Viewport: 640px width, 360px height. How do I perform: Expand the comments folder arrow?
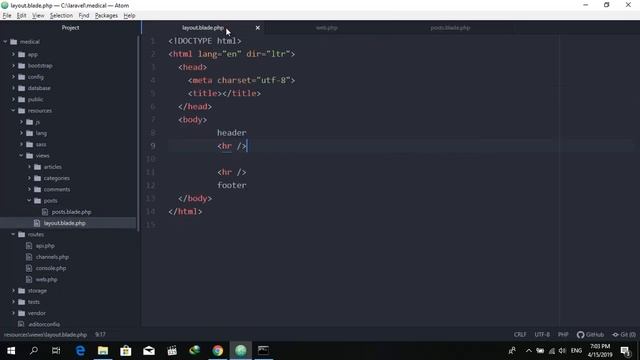point(29,189)
